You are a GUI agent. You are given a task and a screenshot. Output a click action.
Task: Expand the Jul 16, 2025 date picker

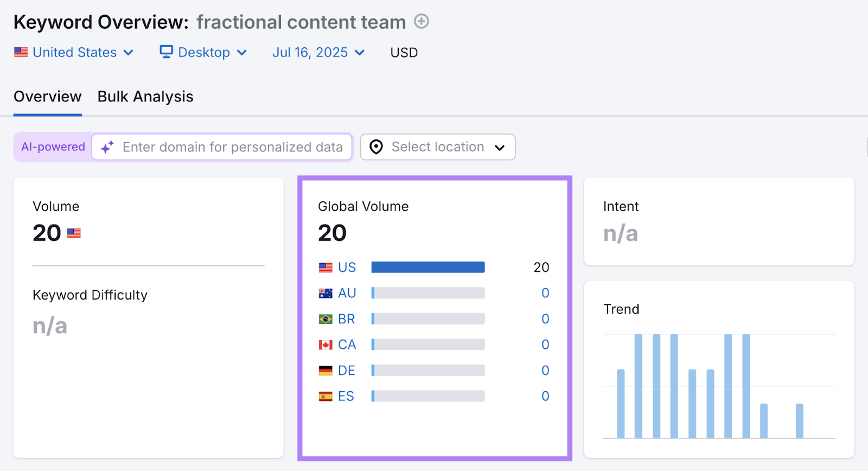[x=318, y=53]
